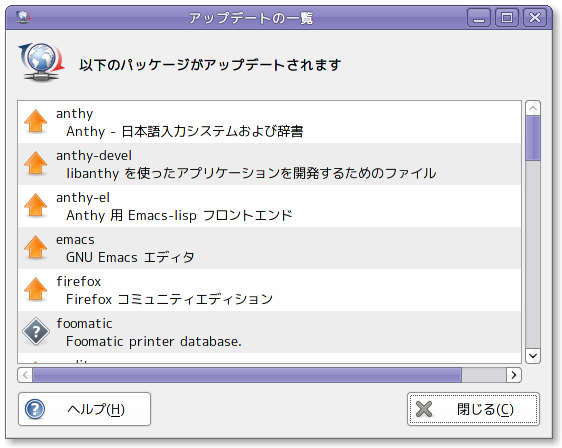This screenshot has height=448, width=562.
Task: Click the vertical scrollbar up arrow
Action: (533, 108)
